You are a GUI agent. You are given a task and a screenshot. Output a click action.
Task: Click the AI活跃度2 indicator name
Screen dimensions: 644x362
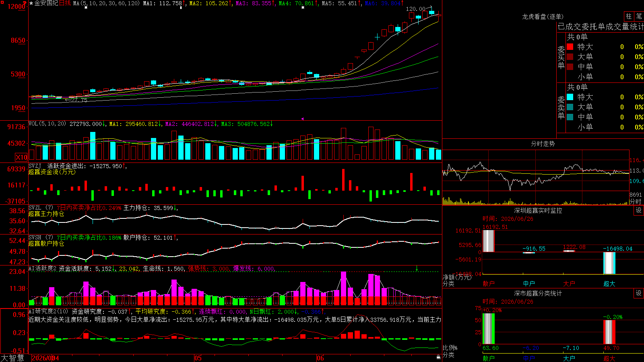[x=43, y=268]
